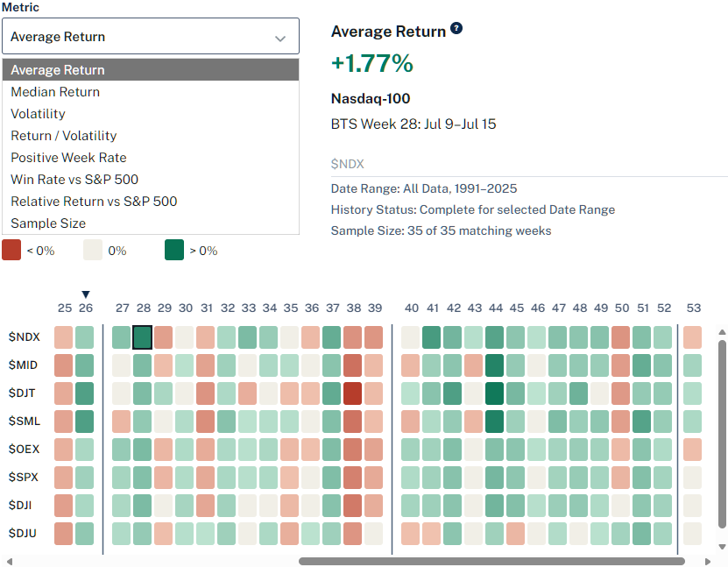The width and height of the screenshot is (728, 567).
Task: Open the Metric dropdown combo box
Action: click(x=151, y=36)
